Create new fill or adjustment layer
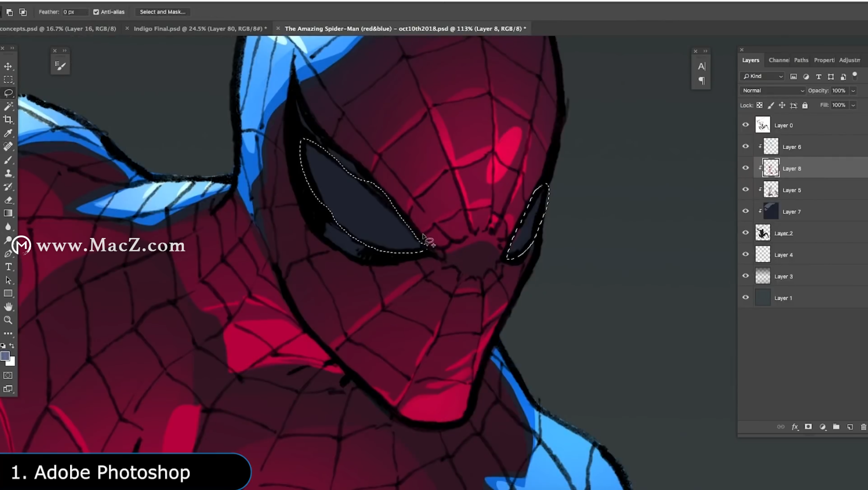 [822, 427]
